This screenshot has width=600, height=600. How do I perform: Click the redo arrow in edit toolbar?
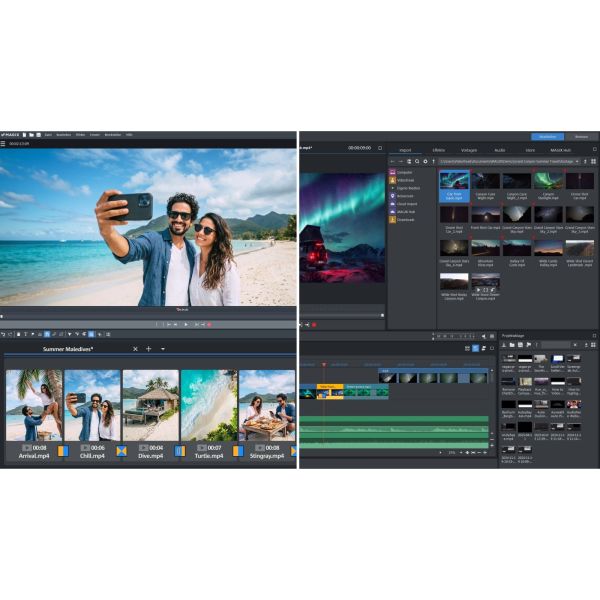[10, 334]
